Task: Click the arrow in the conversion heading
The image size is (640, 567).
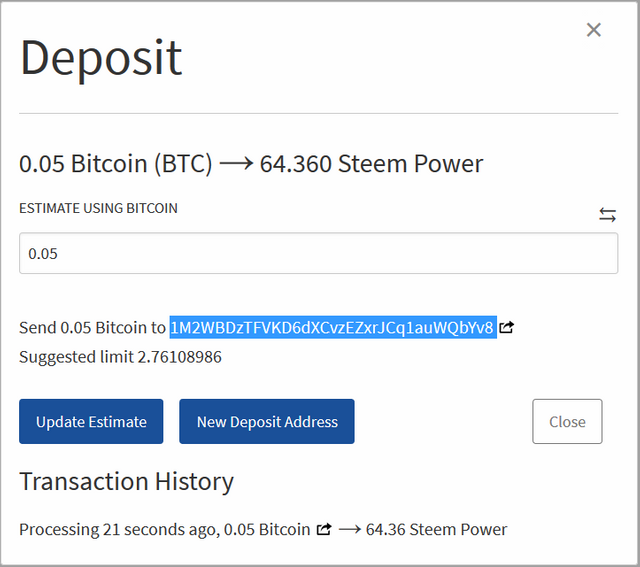Action: (236, 164)
